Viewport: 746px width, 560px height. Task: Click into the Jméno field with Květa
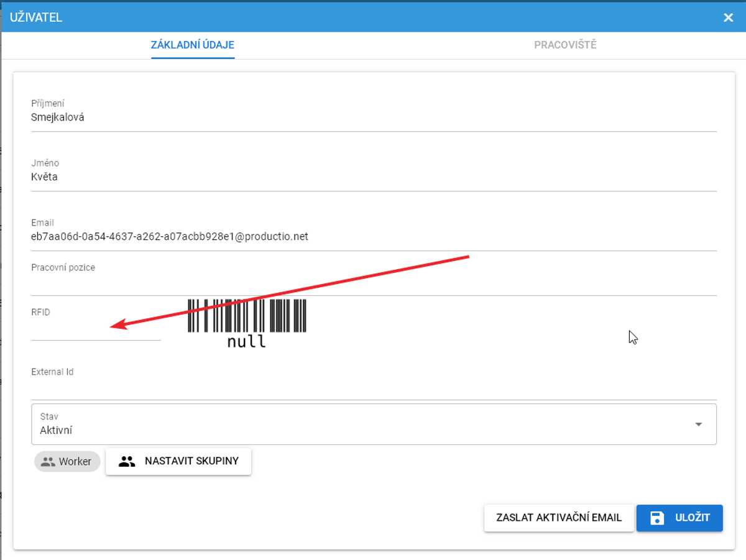tap(373, 177)
